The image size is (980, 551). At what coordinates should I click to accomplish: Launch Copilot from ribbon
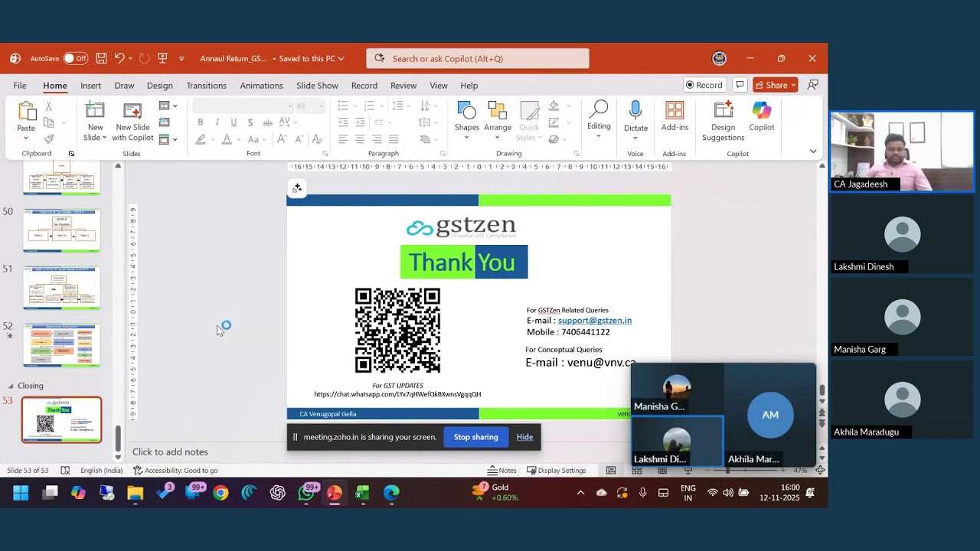pyautogui.click(x=762, y=117)
